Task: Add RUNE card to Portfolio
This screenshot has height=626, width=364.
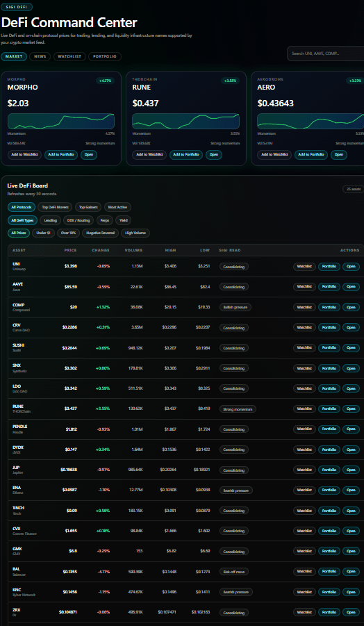Action: [x=186, y=154]
